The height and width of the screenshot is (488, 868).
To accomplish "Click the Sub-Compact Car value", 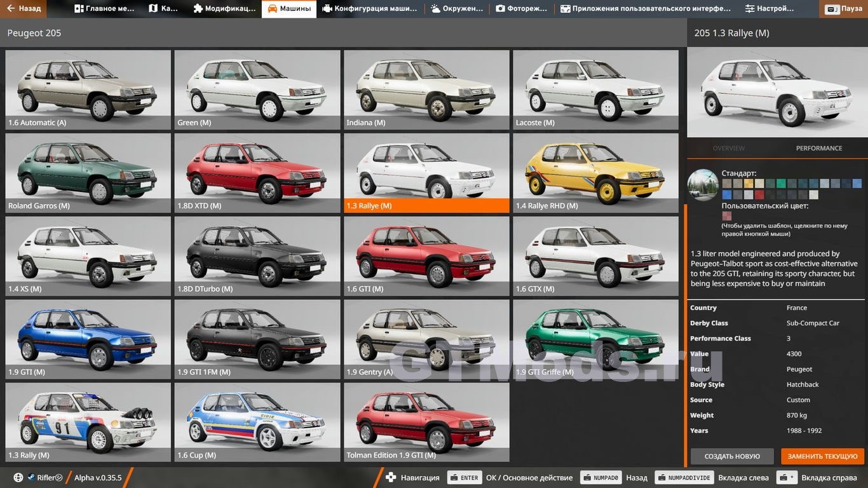I will [813, 323].
